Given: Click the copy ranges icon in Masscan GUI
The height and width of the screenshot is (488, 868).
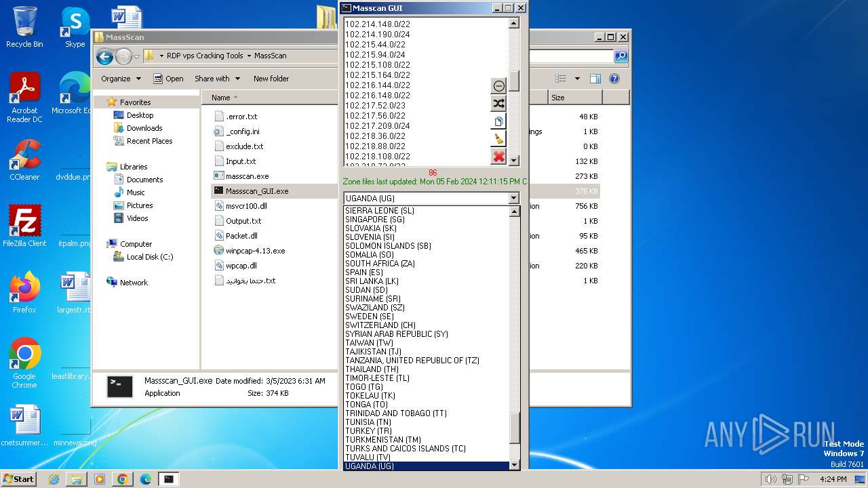Looking at the screenshot, I should tap(498, 121).
